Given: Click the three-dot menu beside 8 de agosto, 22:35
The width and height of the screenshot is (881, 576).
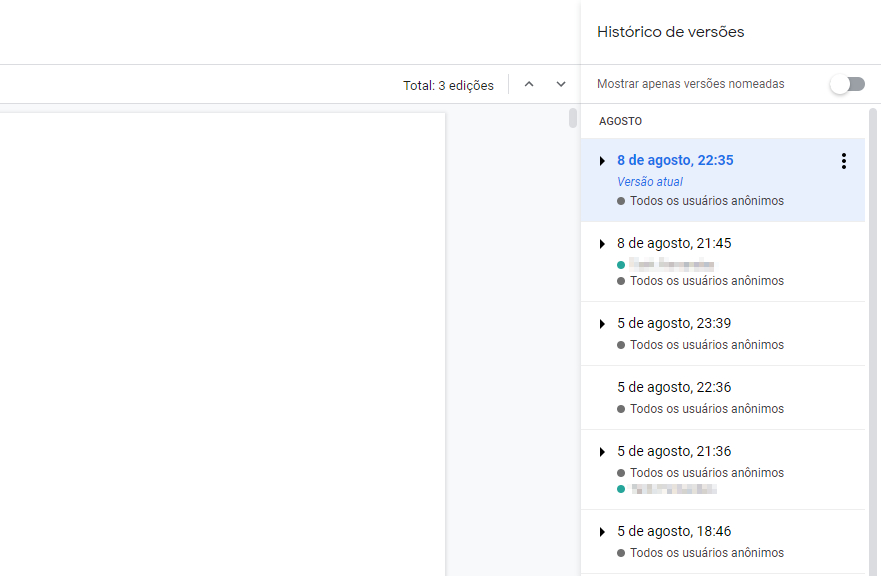Looking at the screenshot, I should coord(843,160).
